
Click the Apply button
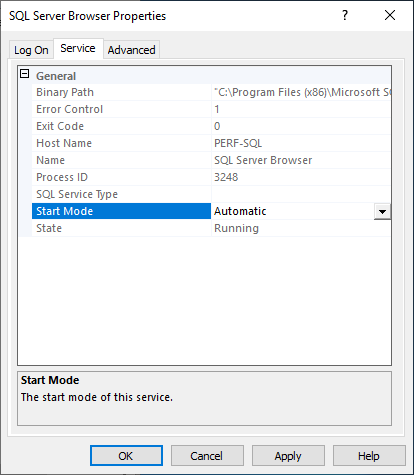(x=288, y=456)
